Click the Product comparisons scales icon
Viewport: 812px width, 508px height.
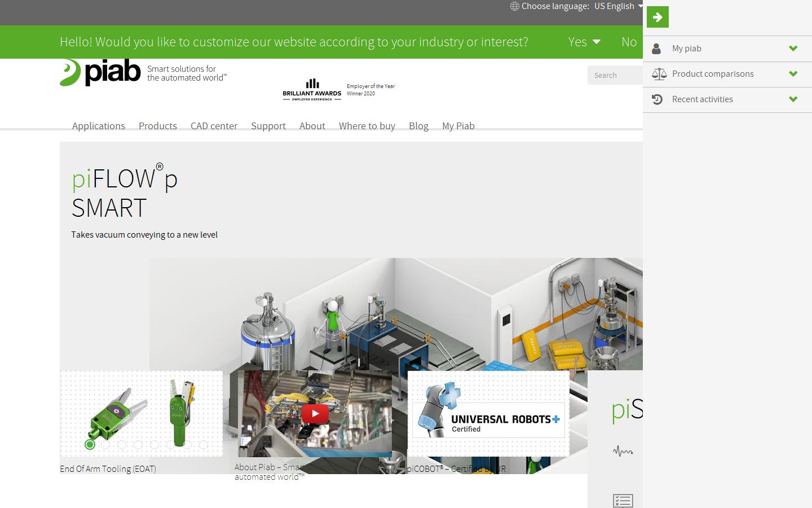(659, 74)
